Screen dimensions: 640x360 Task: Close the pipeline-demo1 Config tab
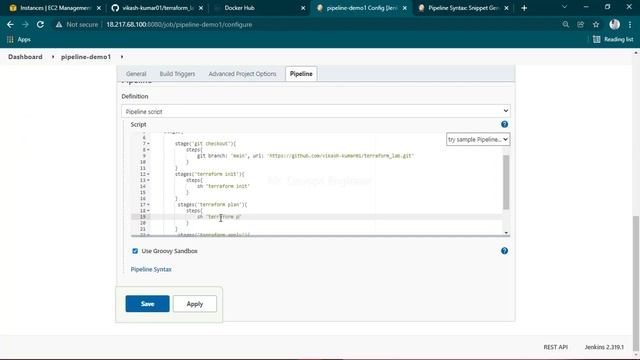404,8
